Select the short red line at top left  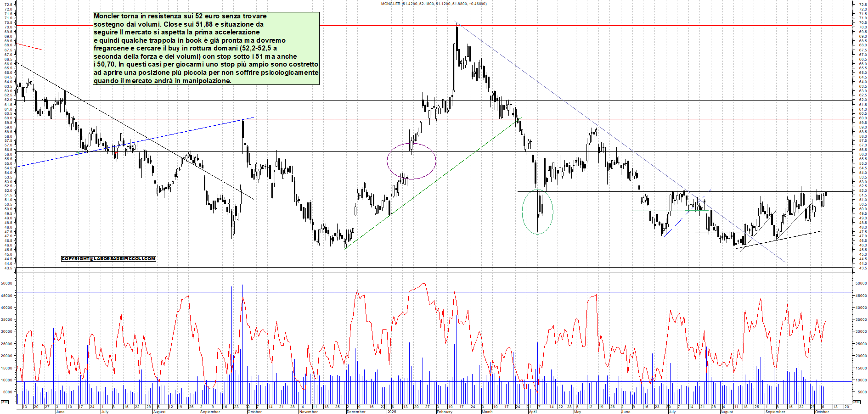29,47
